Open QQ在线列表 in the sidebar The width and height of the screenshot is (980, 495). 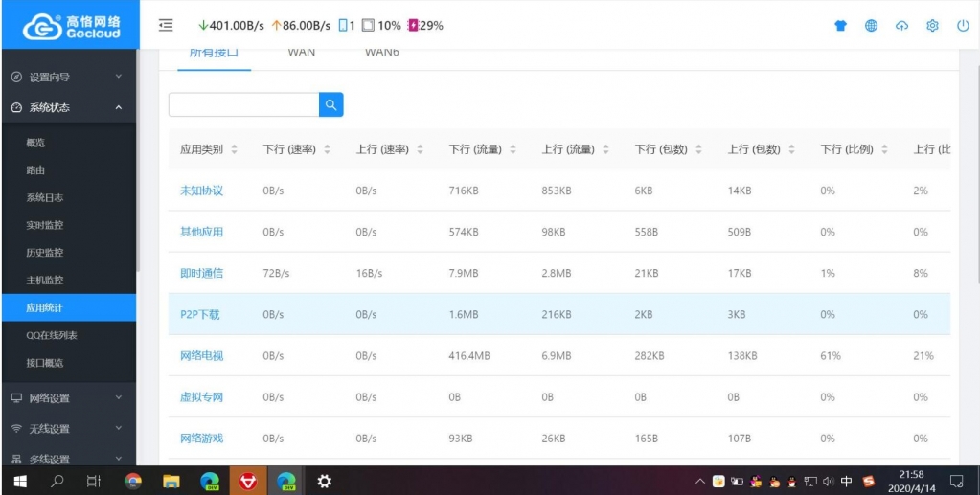(68, 335)
